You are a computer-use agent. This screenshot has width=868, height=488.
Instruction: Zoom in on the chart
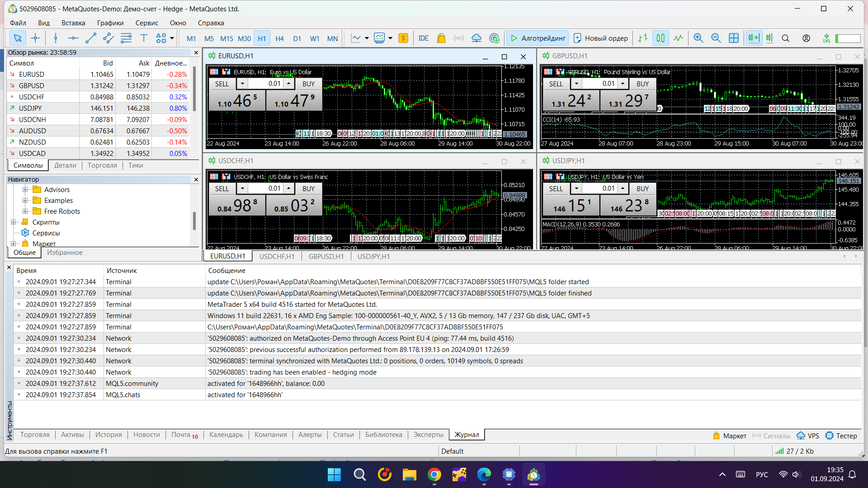pos(698,38)
